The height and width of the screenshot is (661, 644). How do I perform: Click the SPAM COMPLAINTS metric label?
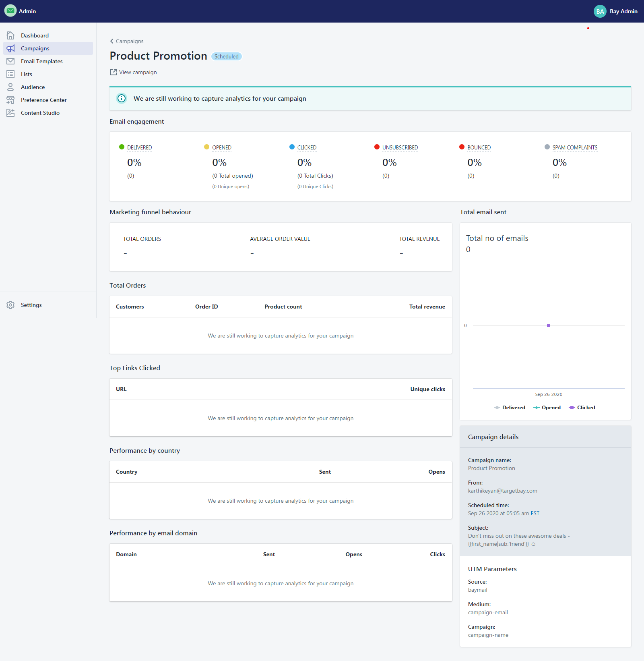[x=575, y=147]
